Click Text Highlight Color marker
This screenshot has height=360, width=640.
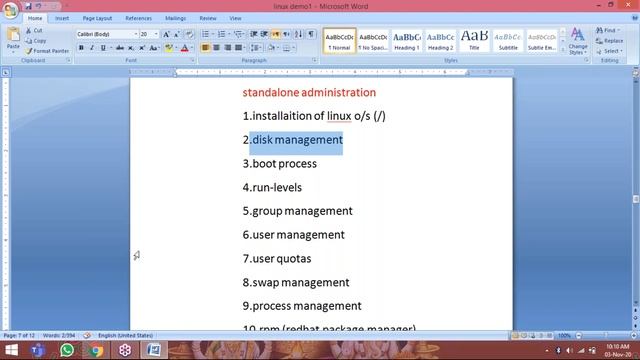(168, 48)
